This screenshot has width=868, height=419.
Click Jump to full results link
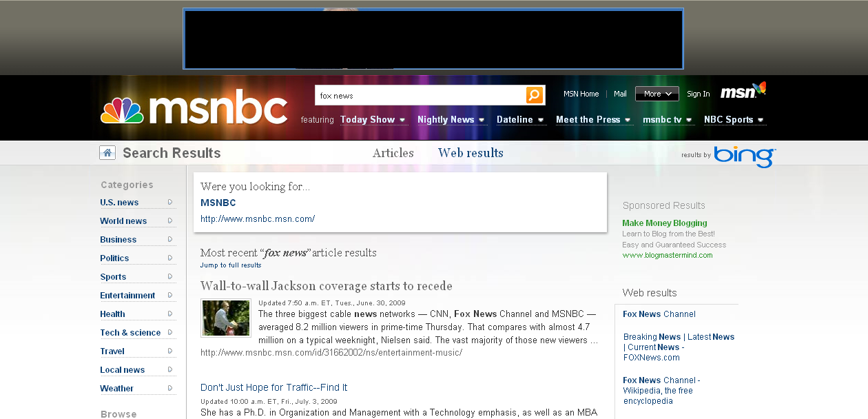[x=231, y=265]
